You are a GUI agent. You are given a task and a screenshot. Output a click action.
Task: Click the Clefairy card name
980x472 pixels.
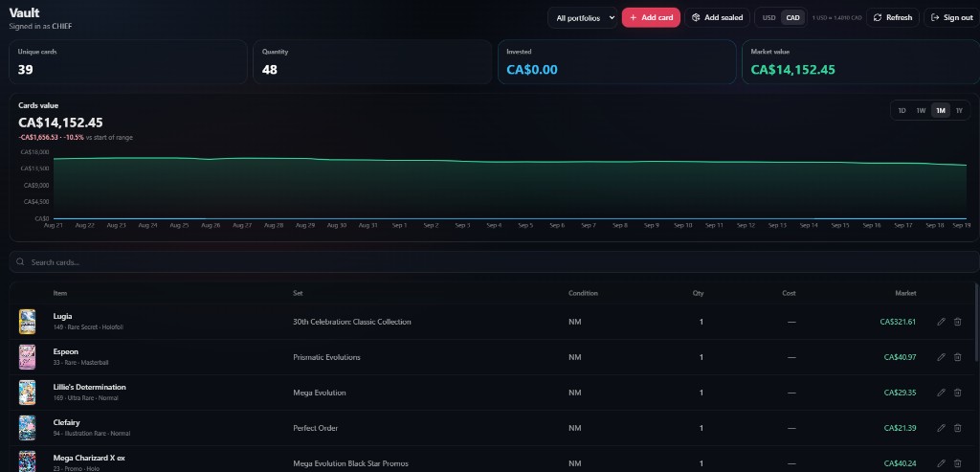(66, 422)
